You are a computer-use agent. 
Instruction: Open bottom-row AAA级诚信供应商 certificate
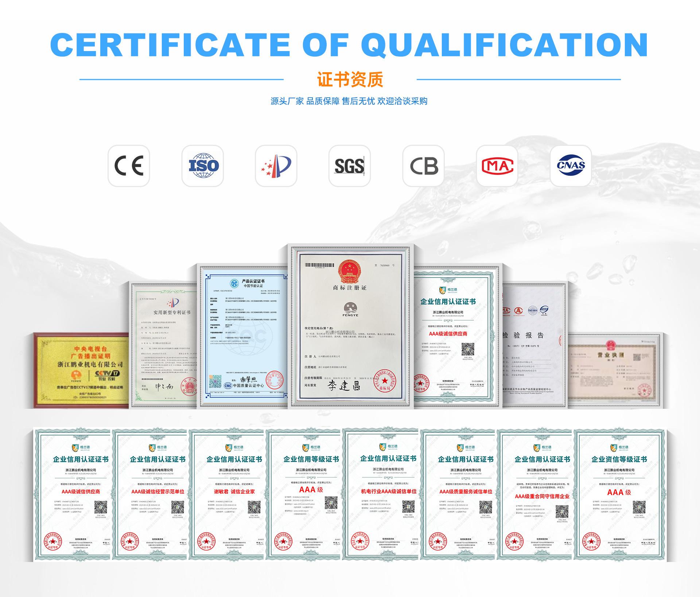click(71, 495)
